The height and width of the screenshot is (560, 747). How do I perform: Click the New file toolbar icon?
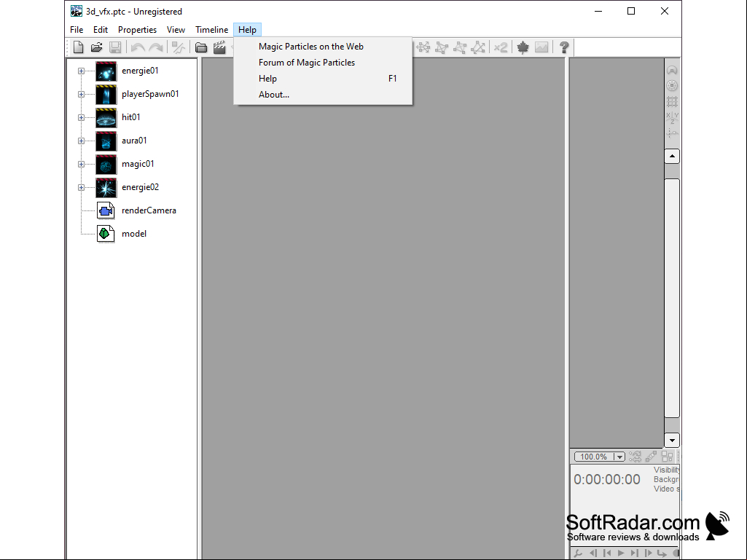click(x=79, y=47)
